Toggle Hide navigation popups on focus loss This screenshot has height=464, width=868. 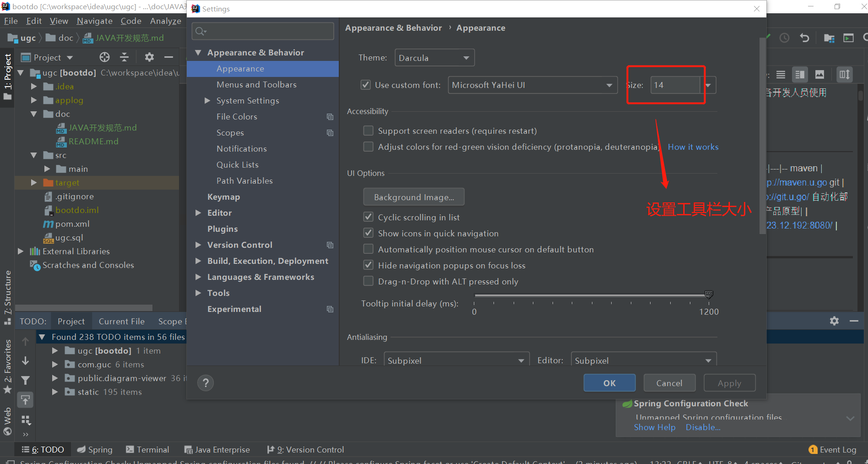[x=368, y=265]
